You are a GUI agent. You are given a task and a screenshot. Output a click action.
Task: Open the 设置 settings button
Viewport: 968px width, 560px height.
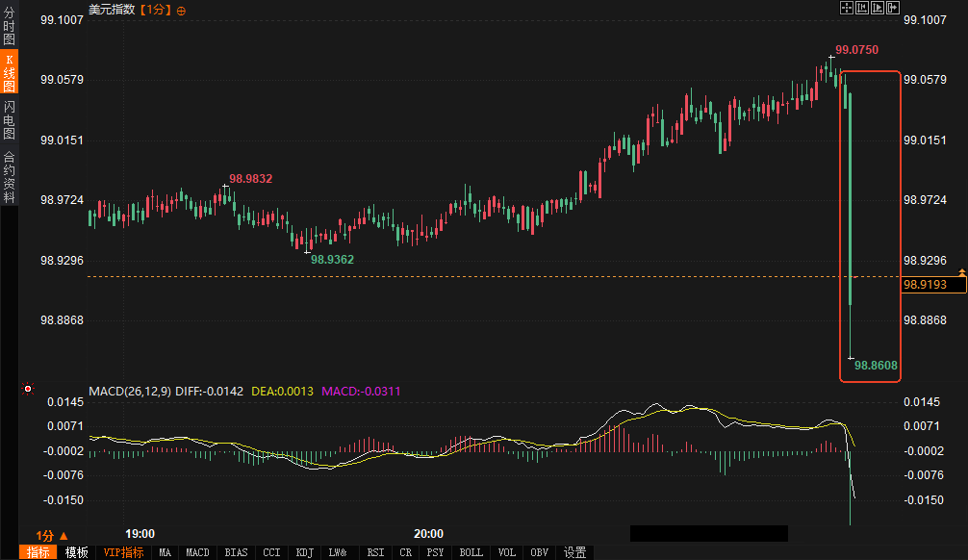point(575,552)
